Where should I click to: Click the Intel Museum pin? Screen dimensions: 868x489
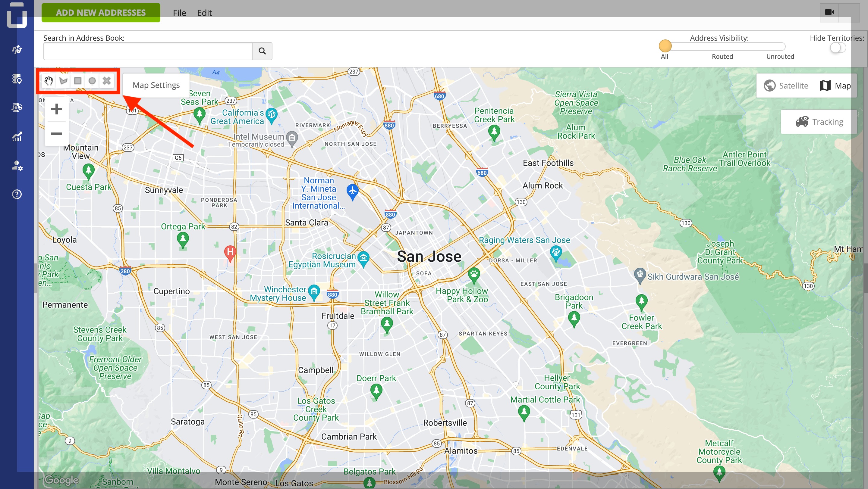(292, 139)
